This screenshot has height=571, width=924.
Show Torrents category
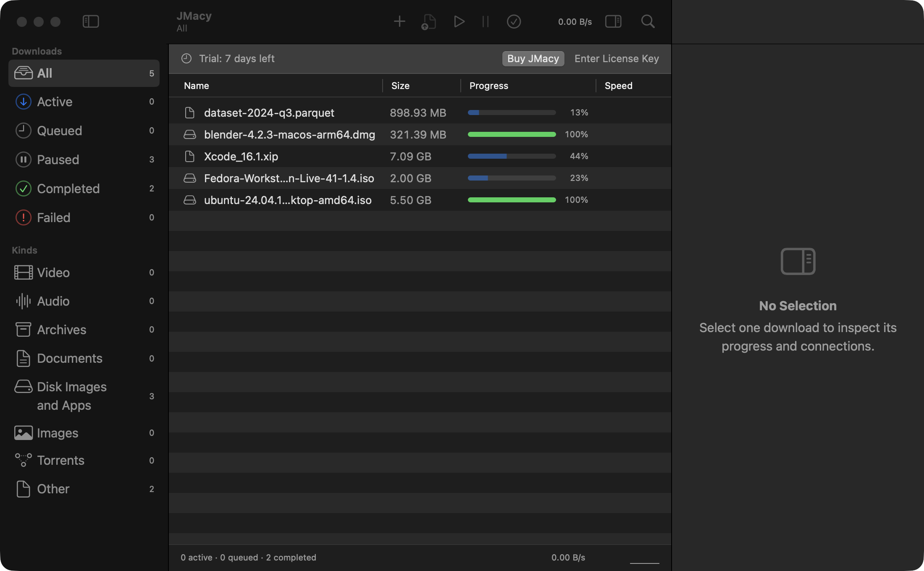tap(84, 460)
